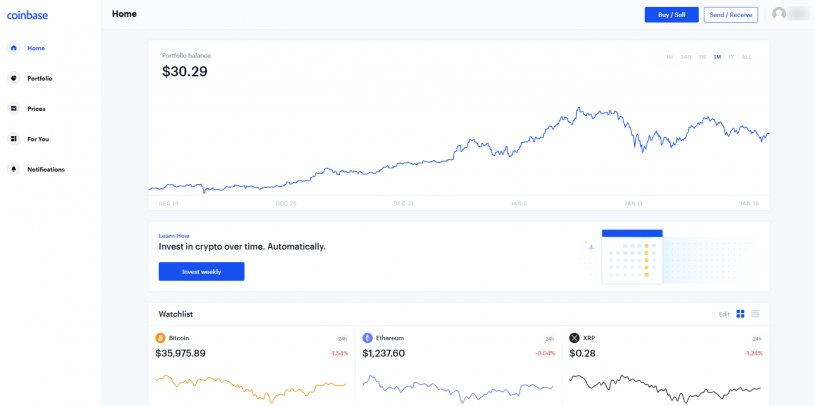The width and height of the screenshot is (815, 406).
Task: Switch watchlist to list view
Action: (x=755, y=314)
